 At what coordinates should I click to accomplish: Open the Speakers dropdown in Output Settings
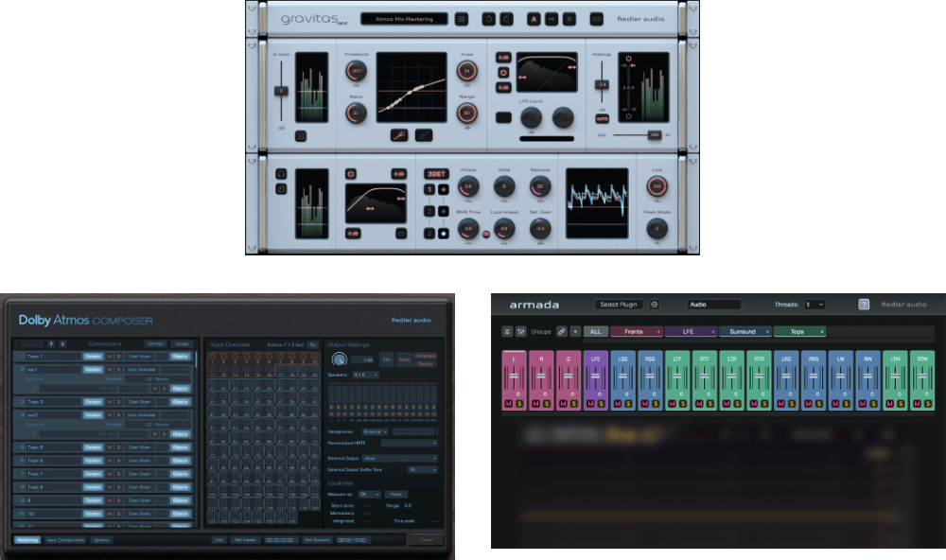coord(366,375)
